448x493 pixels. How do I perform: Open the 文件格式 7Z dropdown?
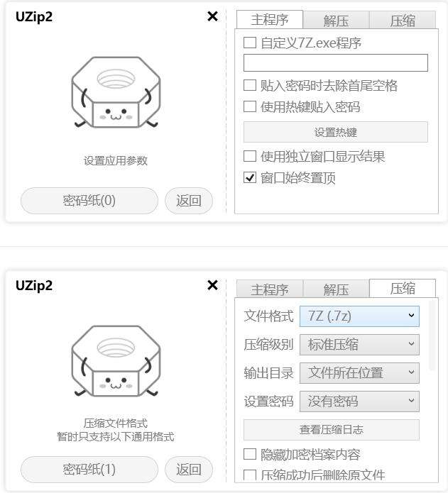coord(359,316)
